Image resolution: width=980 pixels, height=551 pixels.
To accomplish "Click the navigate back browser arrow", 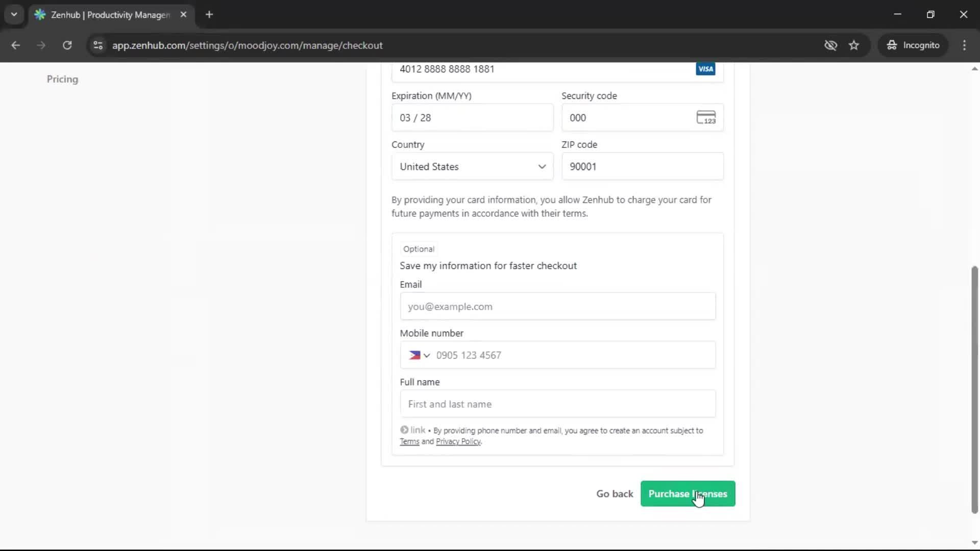I will (16, 45).
